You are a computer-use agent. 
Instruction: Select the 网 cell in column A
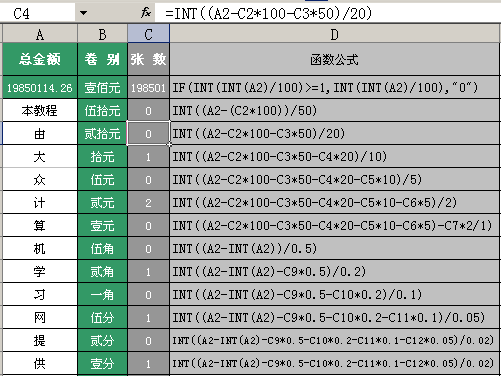pos(40,317)
